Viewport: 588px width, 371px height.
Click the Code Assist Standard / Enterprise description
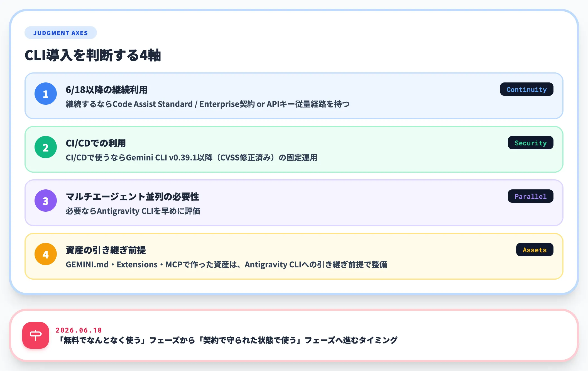point(208,104)
